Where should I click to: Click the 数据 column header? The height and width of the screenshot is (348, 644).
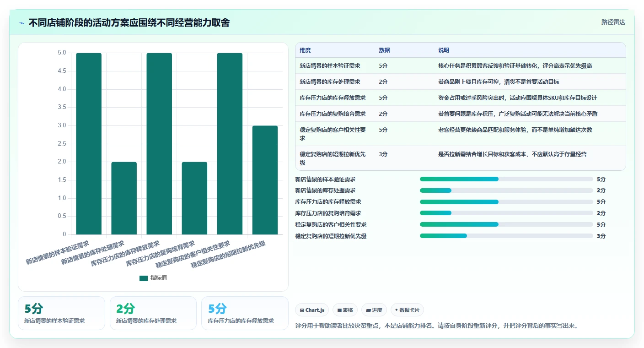pos(385,50)
